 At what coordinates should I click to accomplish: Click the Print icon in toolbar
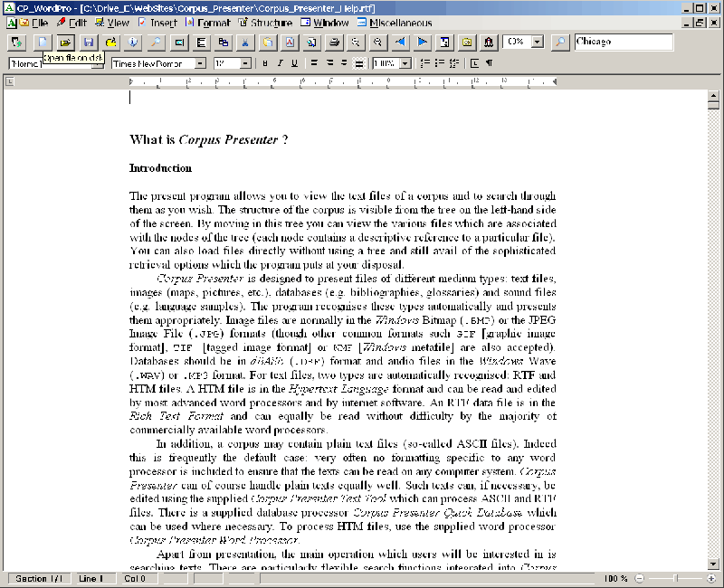click(x=334, y=42)
